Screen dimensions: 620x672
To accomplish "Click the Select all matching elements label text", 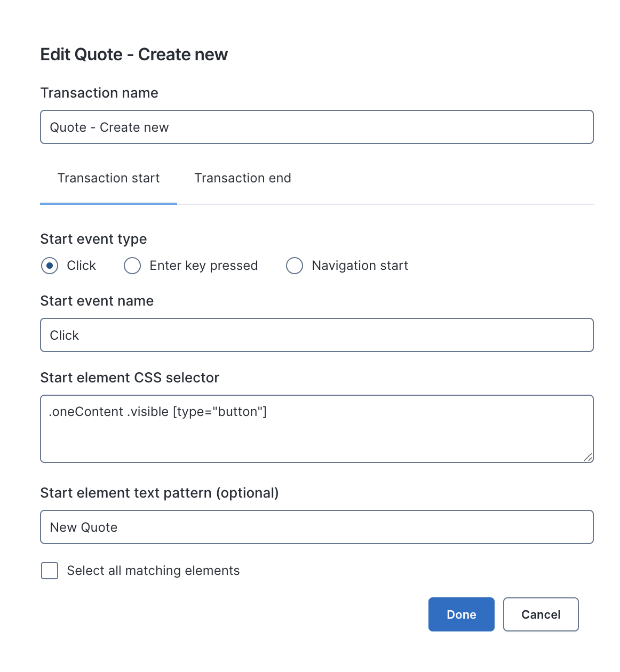I will pyautogui.click(x=153, y=571).
